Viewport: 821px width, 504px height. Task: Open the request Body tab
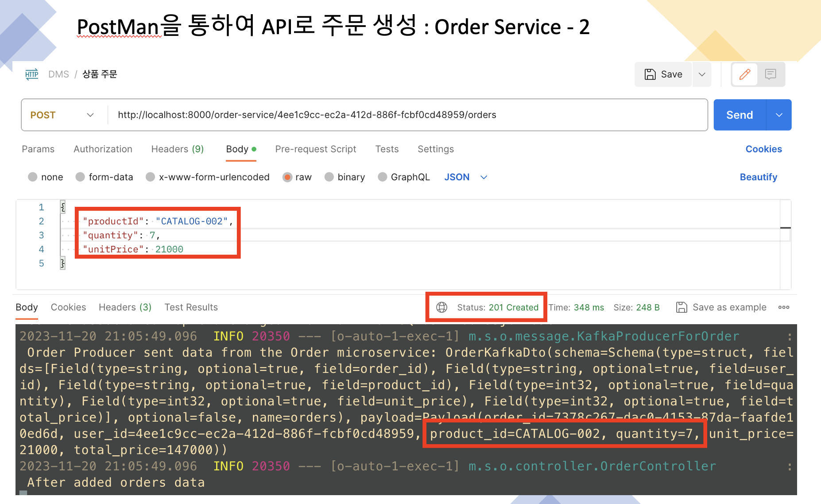point(241,149)
